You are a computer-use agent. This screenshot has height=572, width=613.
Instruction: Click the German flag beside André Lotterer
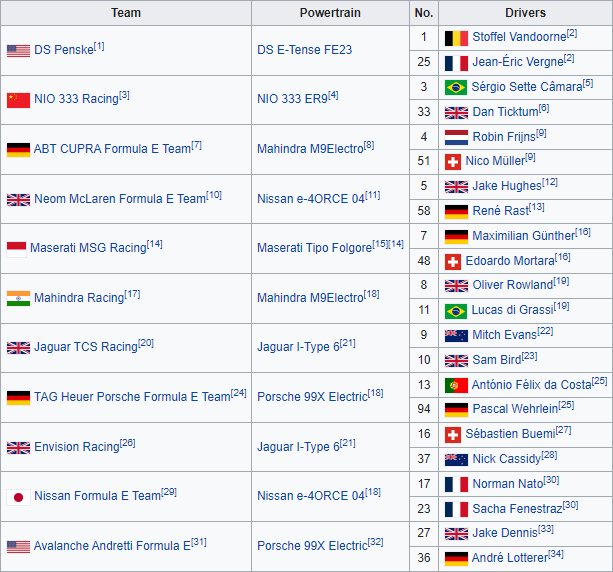coord(456,559)
